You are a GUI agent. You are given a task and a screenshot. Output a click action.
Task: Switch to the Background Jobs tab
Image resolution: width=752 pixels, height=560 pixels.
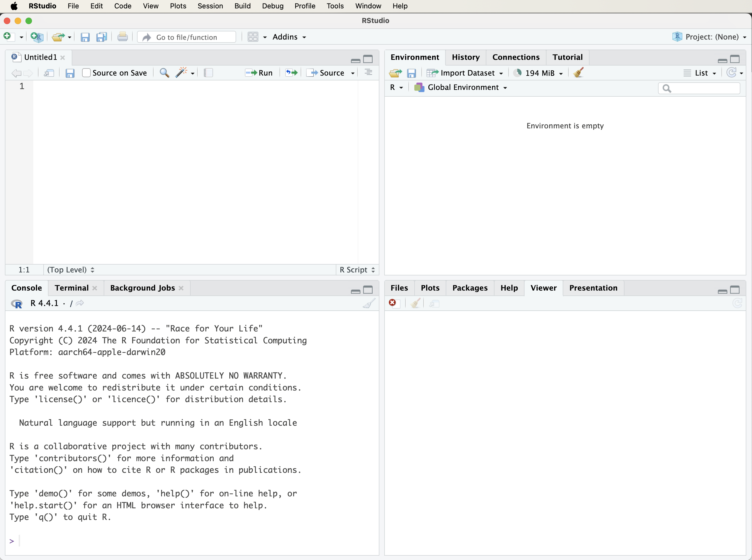142,288
